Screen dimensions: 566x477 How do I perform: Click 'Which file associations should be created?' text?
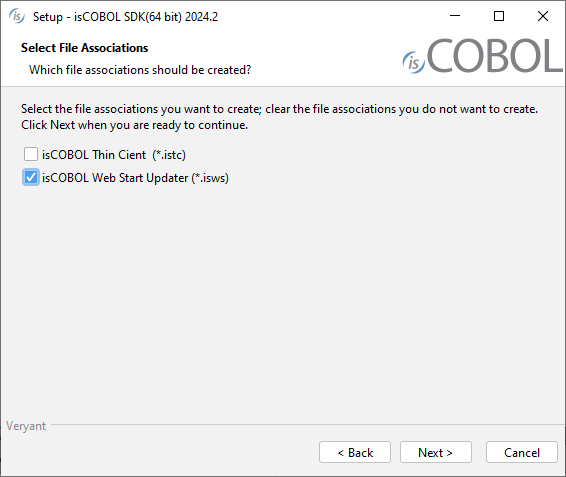point(140,70)
